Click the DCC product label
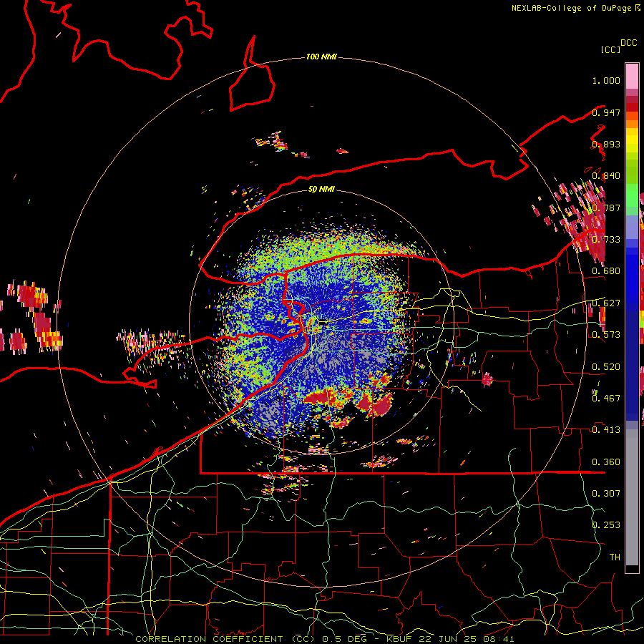 628,43
